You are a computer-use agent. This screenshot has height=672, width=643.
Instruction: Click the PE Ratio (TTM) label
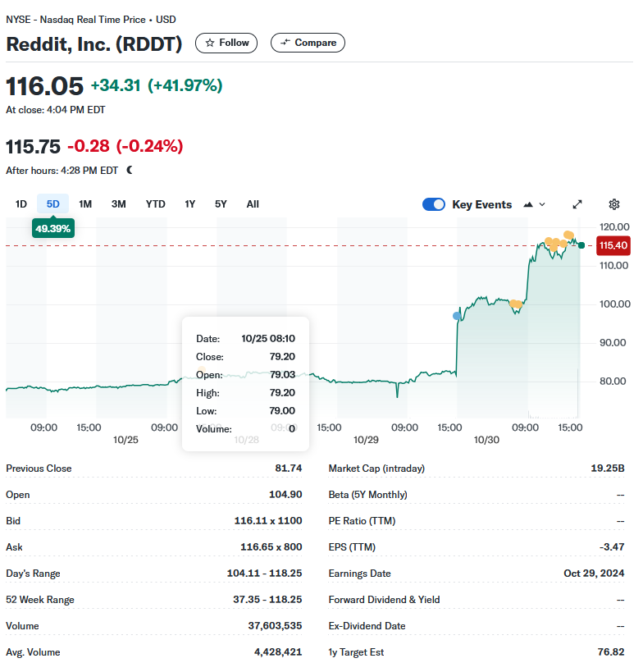362,520
